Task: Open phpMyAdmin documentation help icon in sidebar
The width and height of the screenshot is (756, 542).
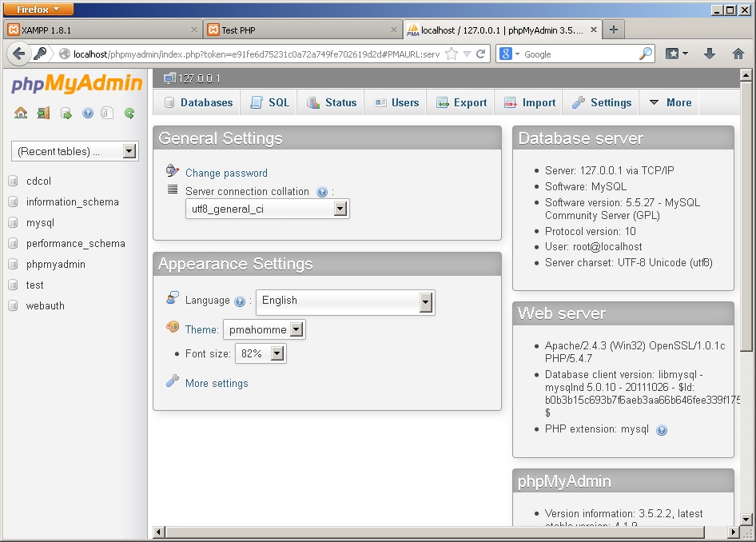Action: coord(88,114)
